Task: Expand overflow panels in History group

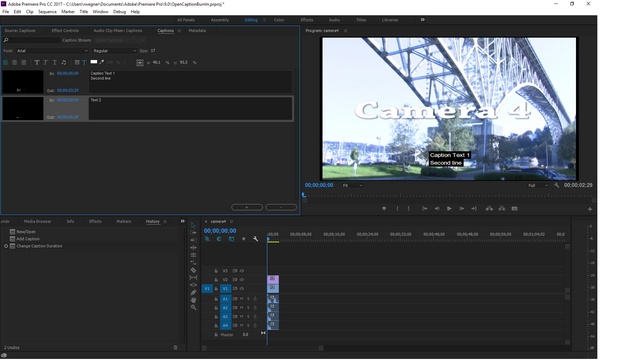Action: (x=182, y=221)
